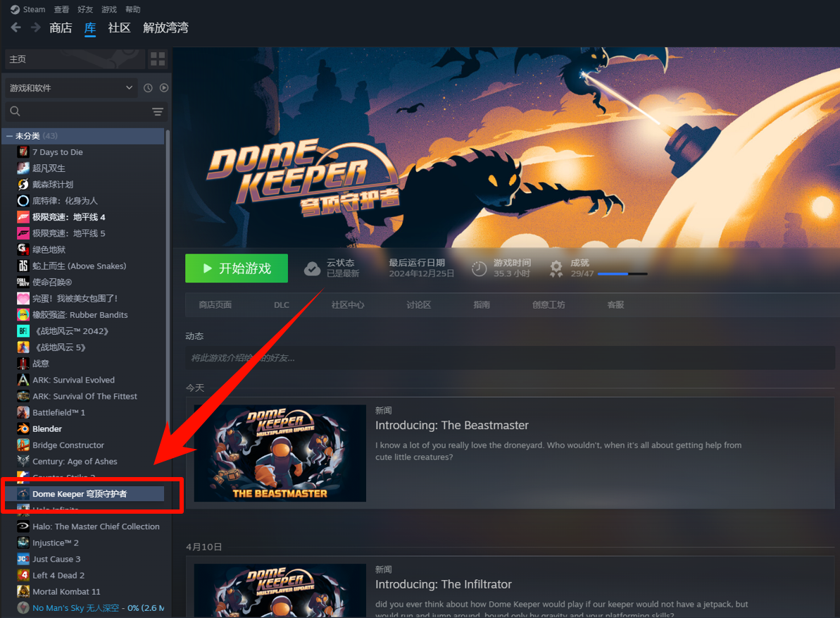Open the DLC tab
This screenshot has width=840, height=618.
[282, 305]
